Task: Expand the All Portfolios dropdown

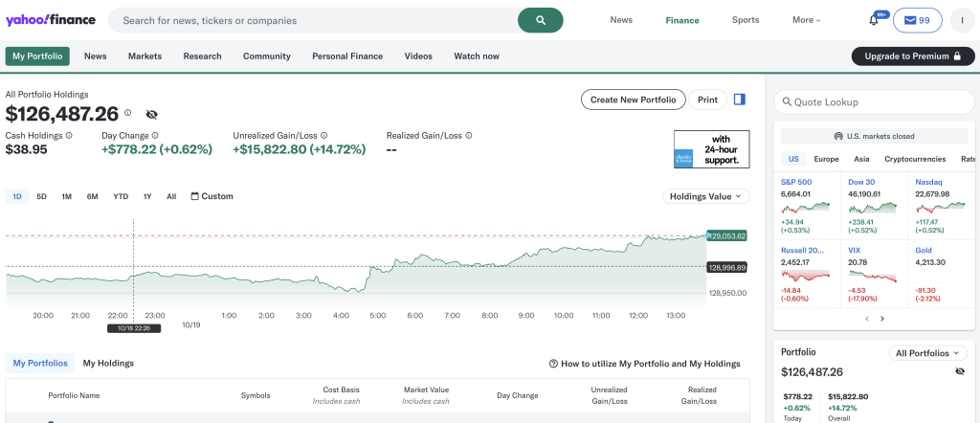Action: [x=927, y=353]
